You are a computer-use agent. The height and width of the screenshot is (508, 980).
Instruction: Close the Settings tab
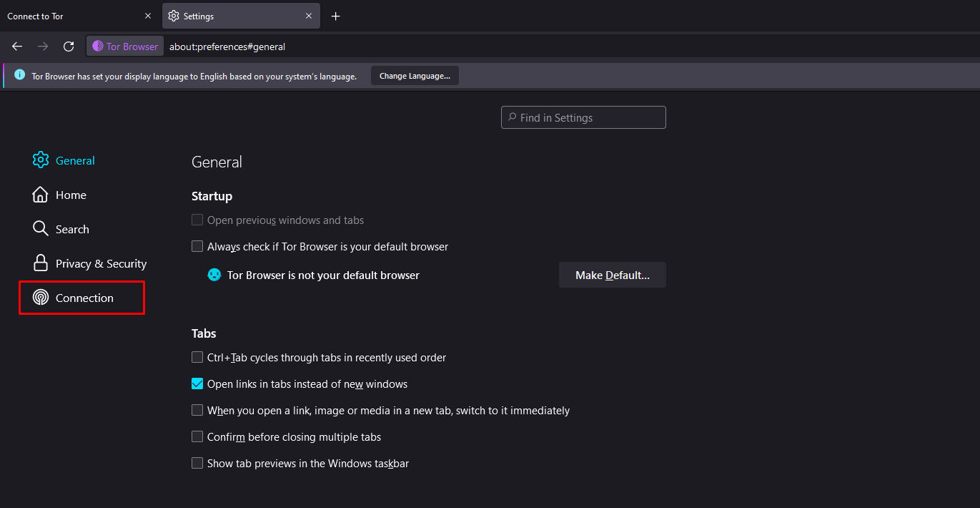pyautogui.click(x=309, y=16)
